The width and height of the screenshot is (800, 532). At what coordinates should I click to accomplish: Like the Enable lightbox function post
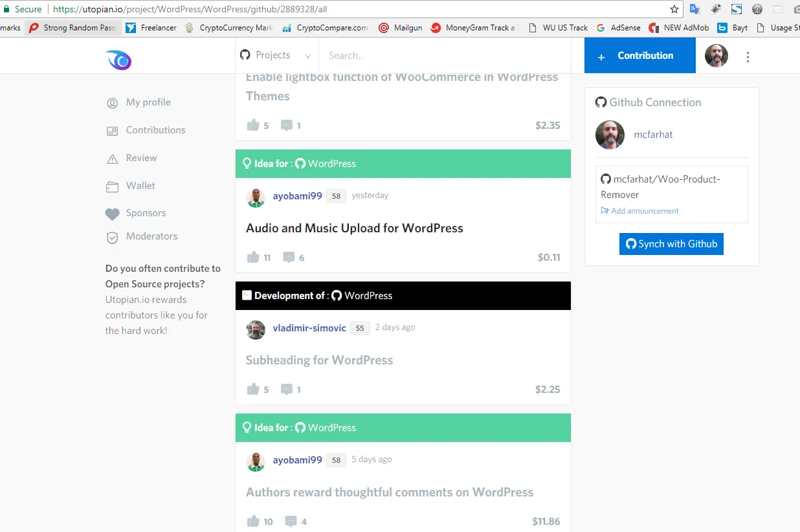[253, 125]
